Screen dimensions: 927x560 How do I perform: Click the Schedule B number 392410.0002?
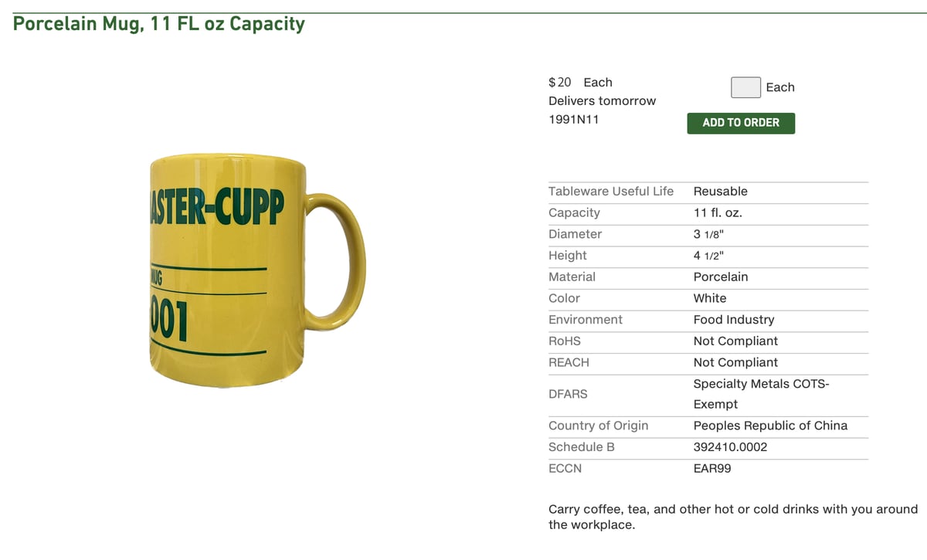coord(730,447)
